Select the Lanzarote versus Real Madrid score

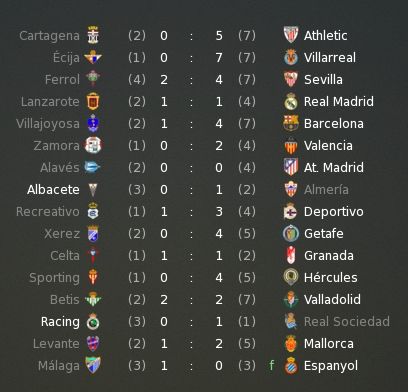(191, 101)
